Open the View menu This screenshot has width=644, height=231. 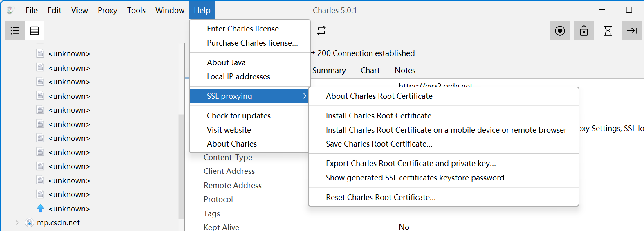79,10
